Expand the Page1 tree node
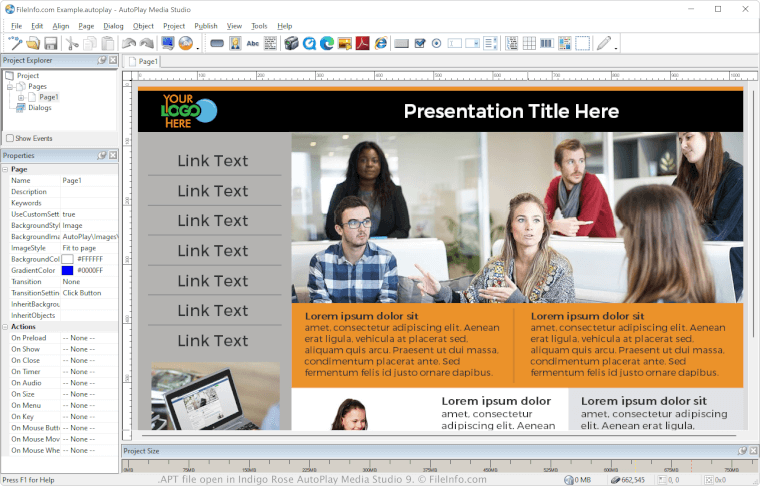This screenshot has height=486, width=760. point(20,97)
